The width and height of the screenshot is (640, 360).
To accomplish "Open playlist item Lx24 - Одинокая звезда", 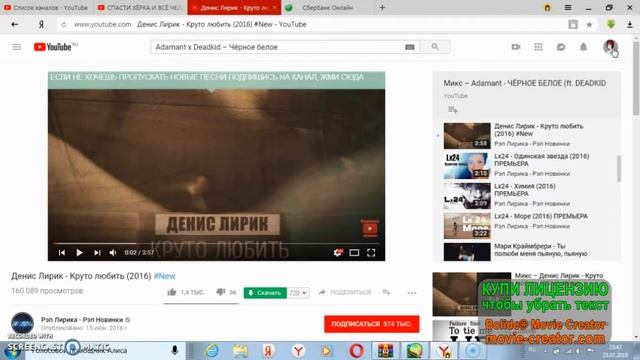I will pos(531,165).
